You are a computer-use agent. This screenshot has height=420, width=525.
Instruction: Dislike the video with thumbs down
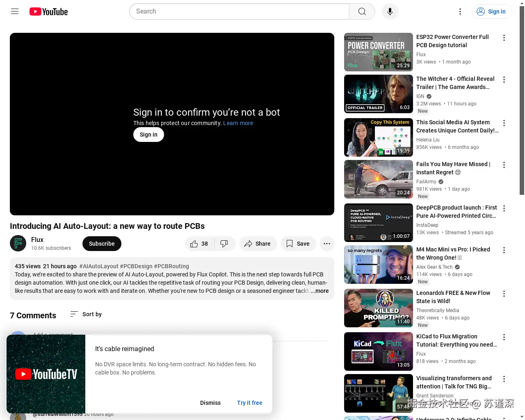224,244
